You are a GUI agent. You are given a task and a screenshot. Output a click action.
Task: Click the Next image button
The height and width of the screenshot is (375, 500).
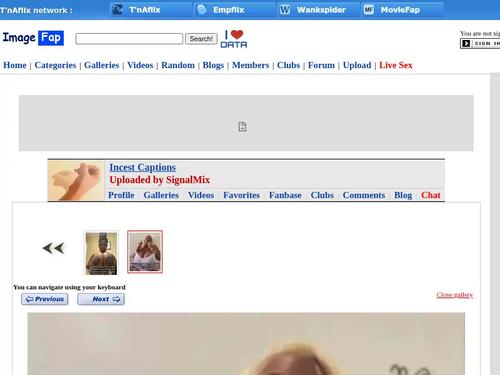point(101,299)
